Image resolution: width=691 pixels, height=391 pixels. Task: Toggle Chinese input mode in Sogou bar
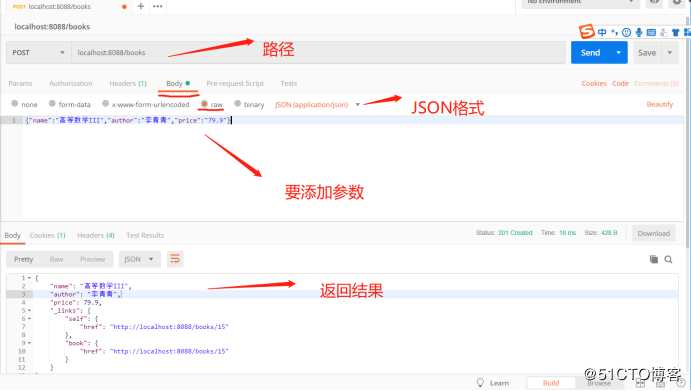click(602, 32)
